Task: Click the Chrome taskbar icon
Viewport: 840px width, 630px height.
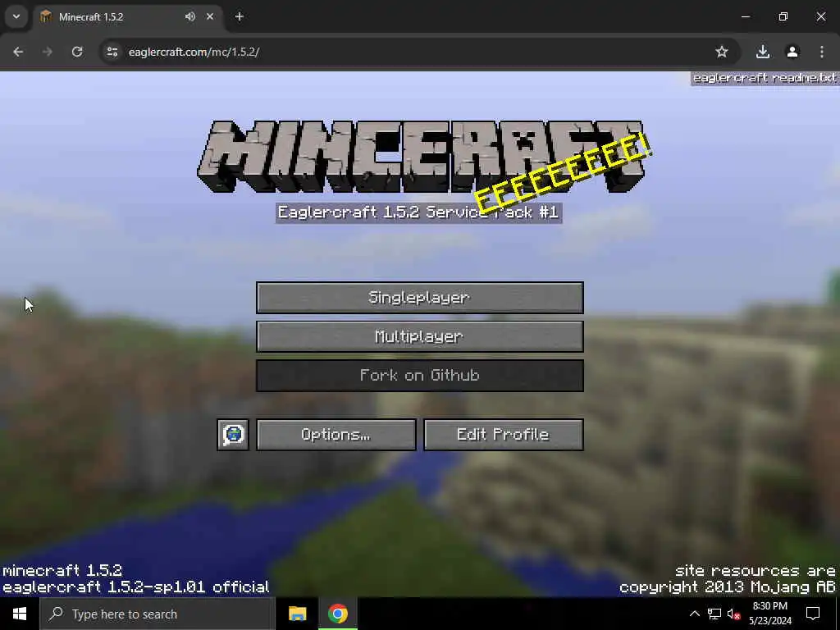Action: pos(337,614)
